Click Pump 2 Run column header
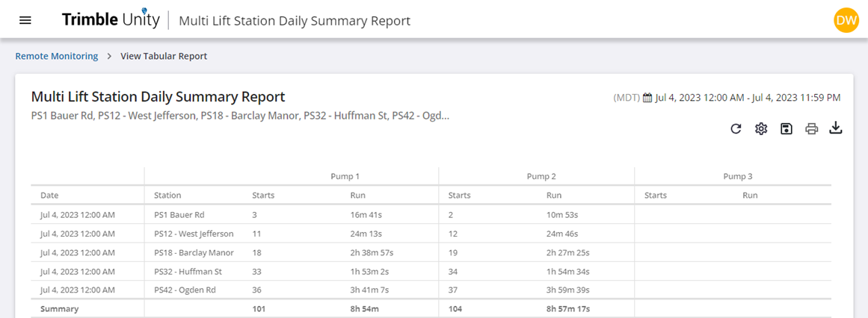 (x=554, y=196)
